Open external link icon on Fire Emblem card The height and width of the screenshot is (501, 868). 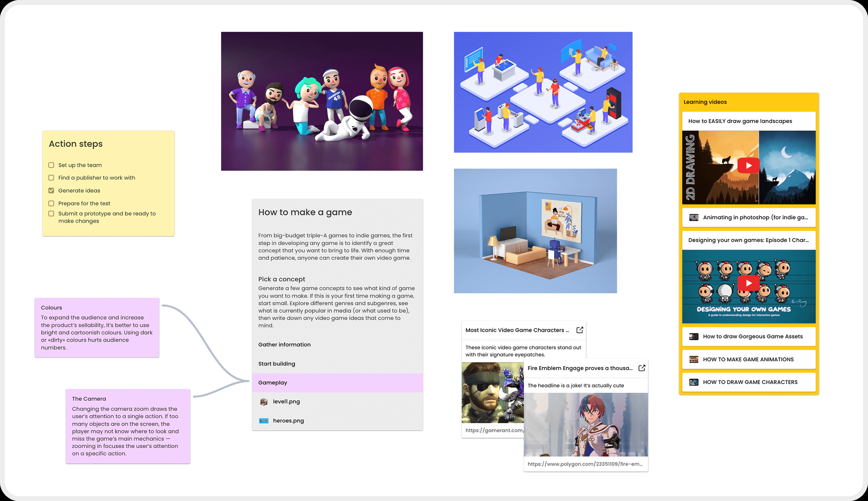tap(642, 368)
